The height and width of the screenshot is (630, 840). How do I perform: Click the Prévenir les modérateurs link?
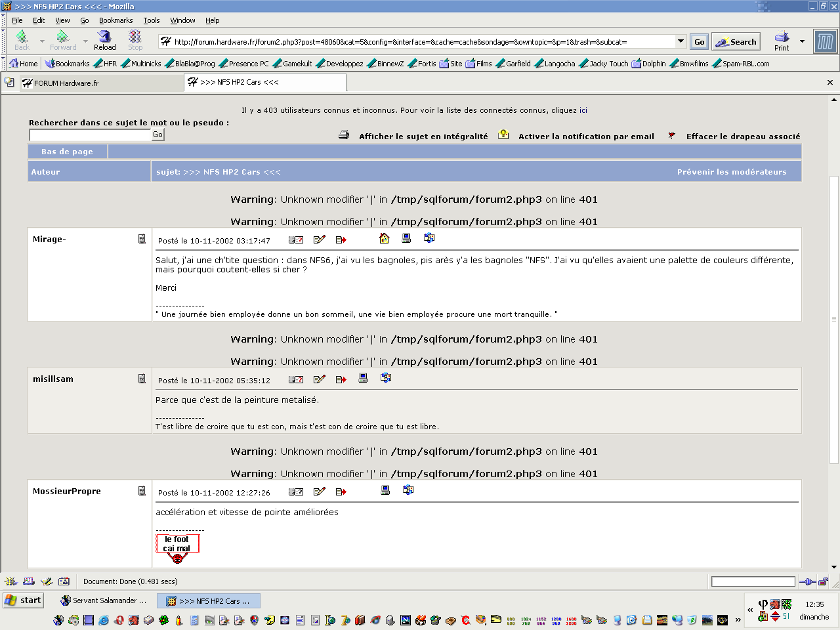731,172
